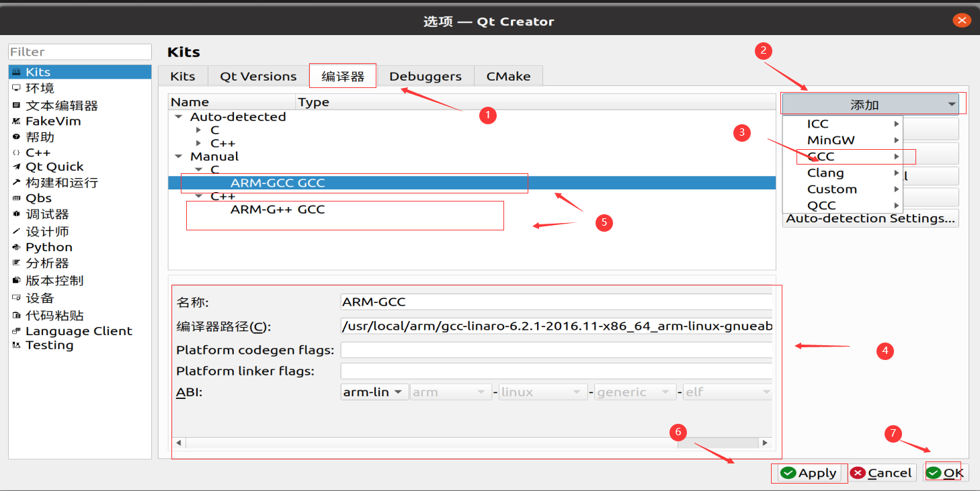Open the ABI elf format dropdown
Screen dimensions: 980x491
(727, 392)
